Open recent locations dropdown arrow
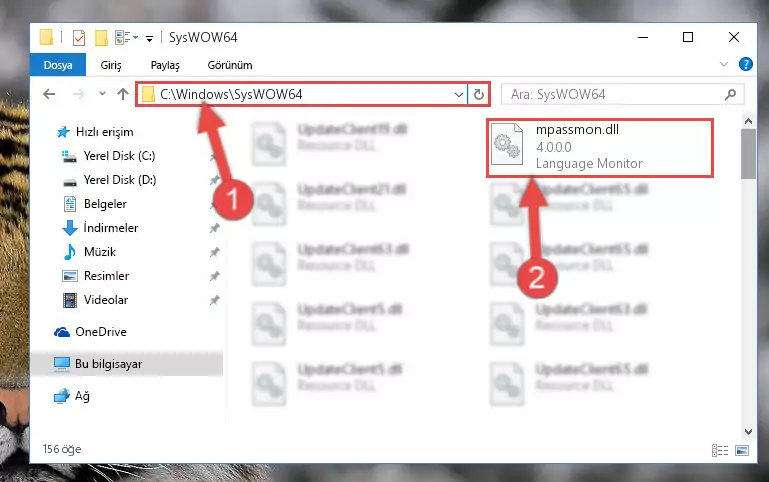 (x=102, y=93)
